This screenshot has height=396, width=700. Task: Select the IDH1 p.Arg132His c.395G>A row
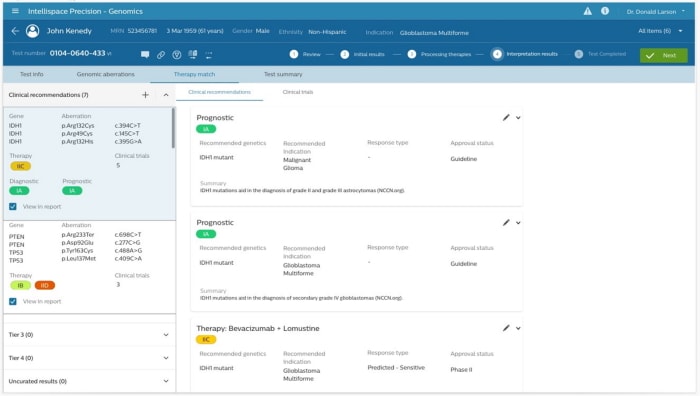click(75, 142)
